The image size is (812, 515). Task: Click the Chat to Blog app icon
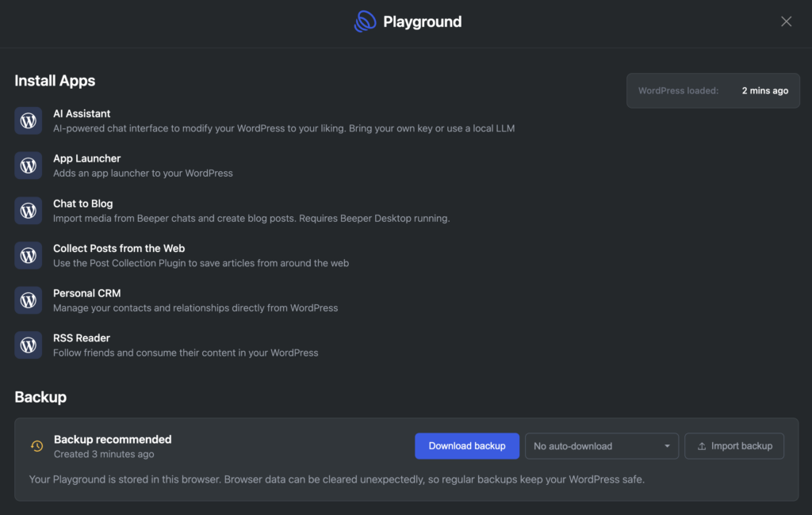[28, 211]
